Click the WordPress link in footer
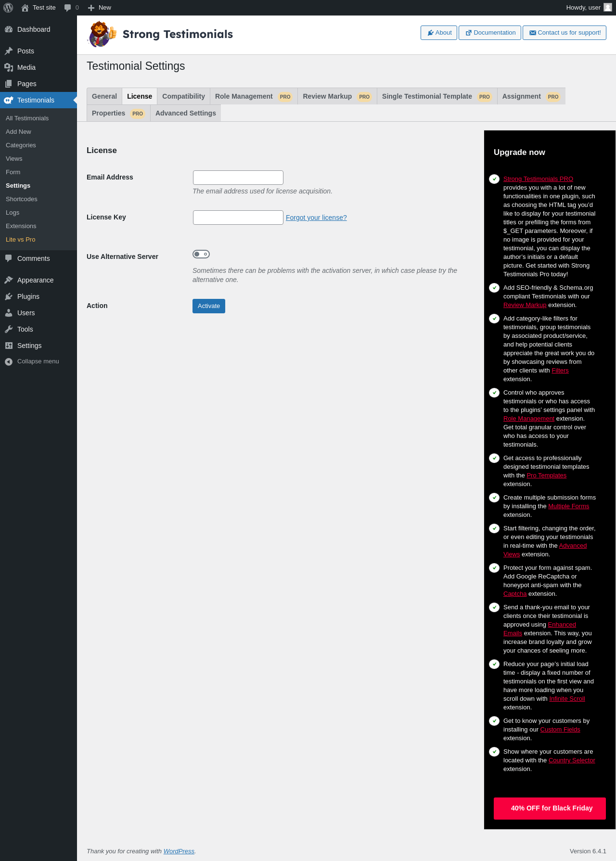Screen dimensions: 616x861 coord(179,851)
